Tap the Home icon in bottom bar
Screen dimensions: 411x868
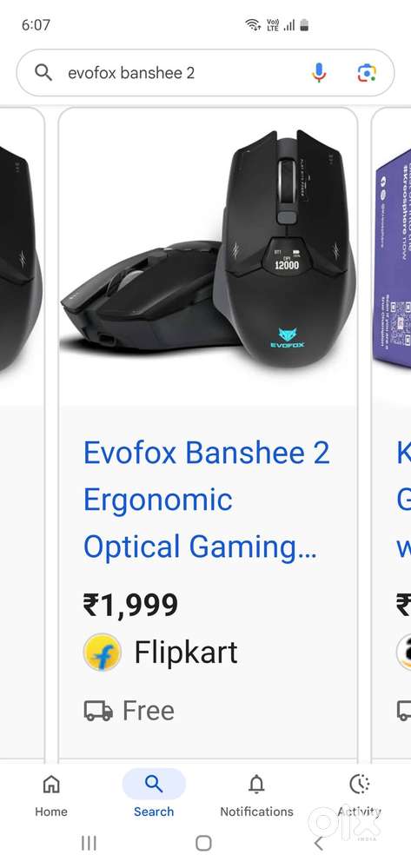51,784
